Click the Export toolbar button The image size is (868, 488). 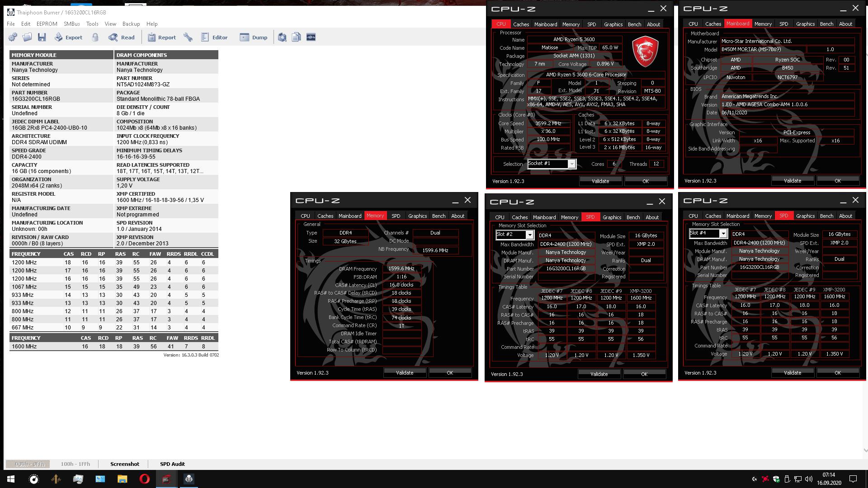(68, 38)
